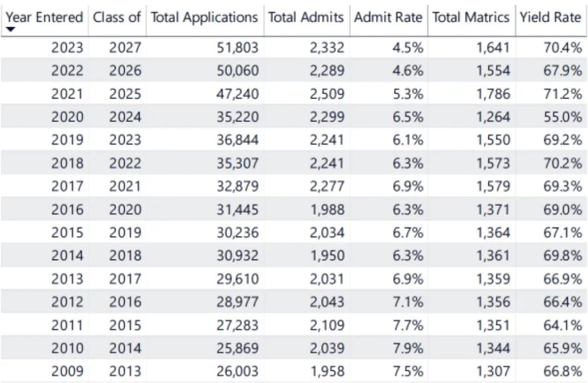
Task: Click the 71.2% yield rate cell
Action: click(x=563, y=94)
